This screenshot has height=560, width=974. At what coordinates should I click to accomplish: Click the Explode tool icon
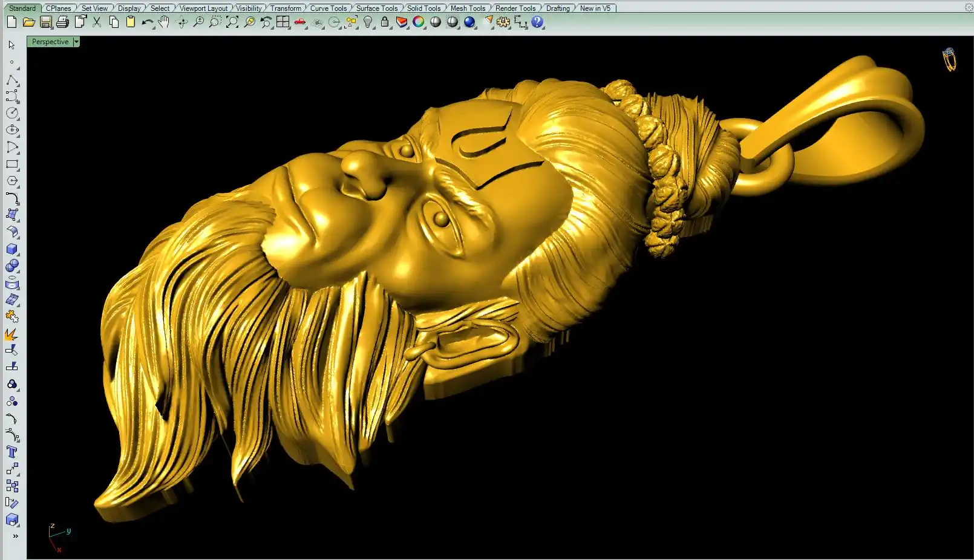[x=11, y=334]
